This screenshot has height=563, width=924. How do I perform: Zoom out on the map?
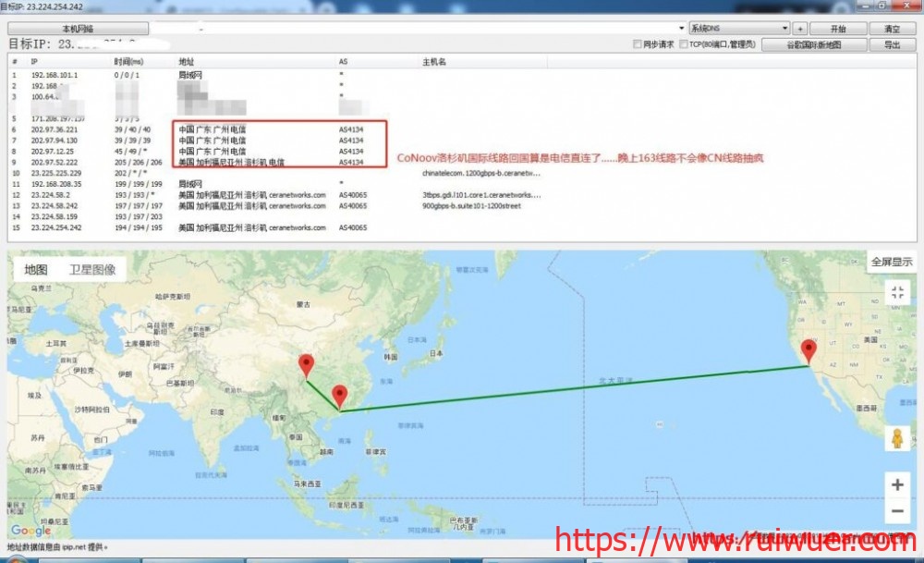(896, 510)
